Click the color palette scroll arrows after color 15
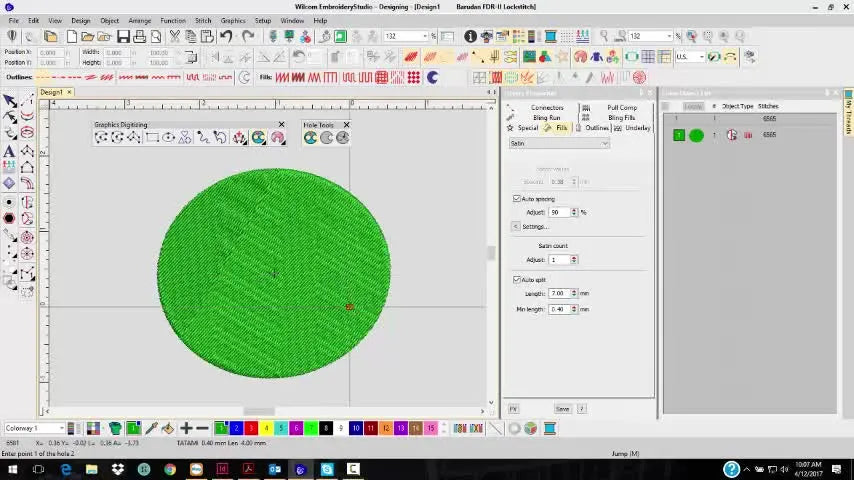 click(x=443, y=429)
